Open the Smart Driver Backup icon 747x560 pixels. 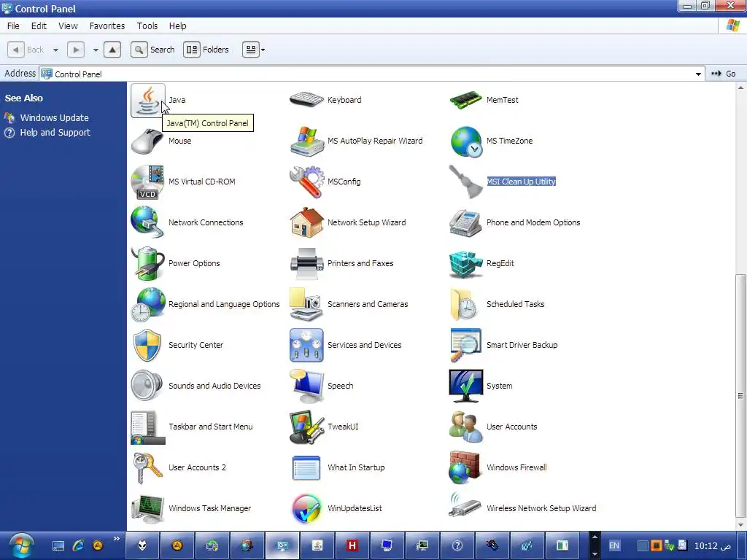tap(465, 345)
